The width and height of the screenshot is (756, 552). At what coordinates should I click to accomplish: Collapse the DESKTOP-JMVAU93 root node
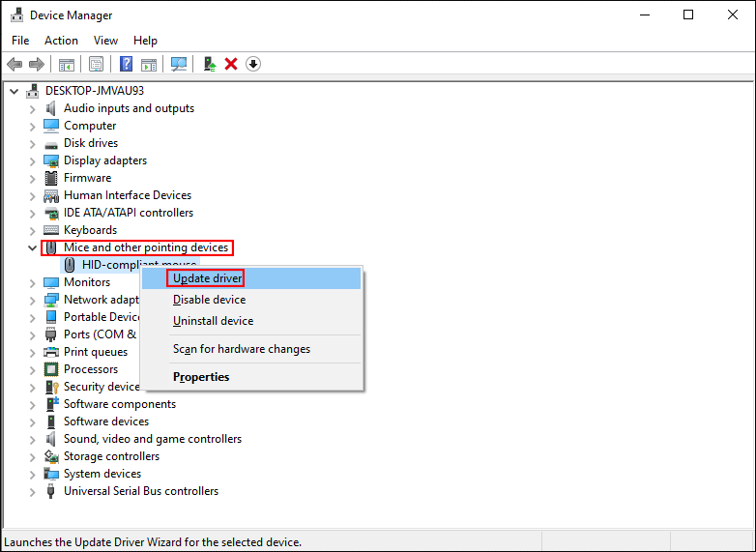coord(14,91)
